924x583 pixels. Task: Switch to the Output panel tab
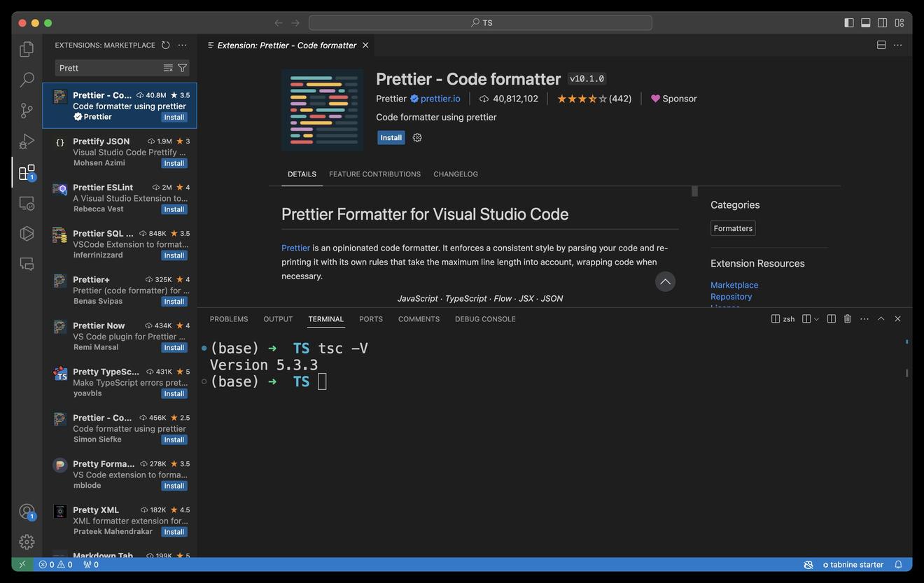(278, 319)
